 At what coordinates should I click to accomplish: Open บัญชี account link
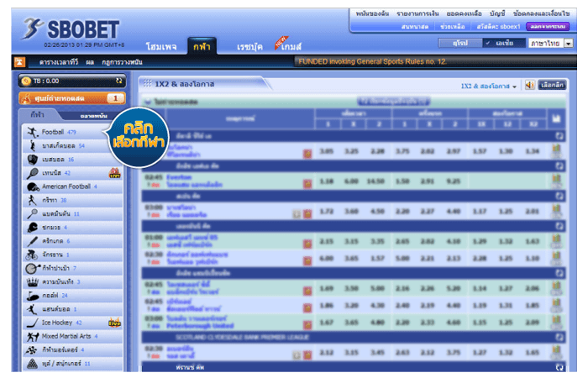click(497, 13)
